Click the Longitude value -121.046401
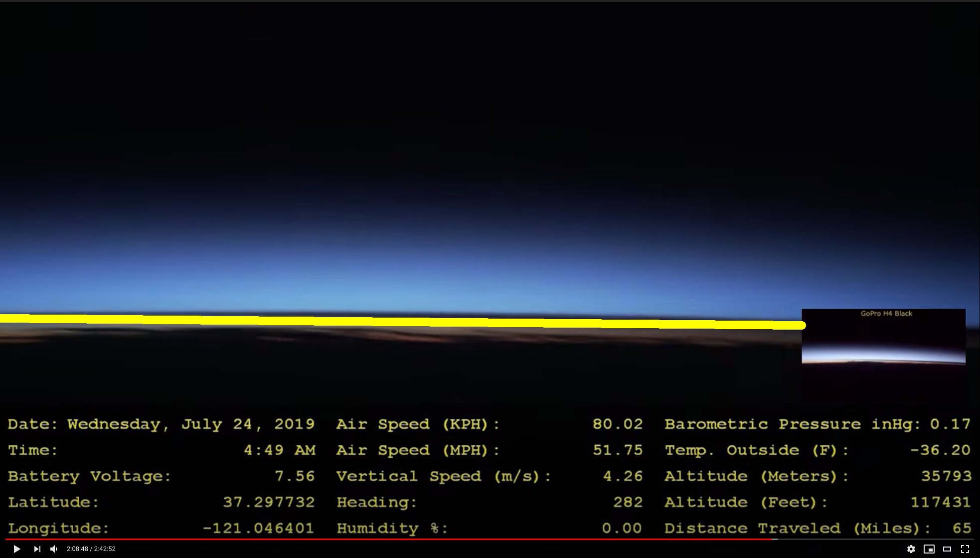This screenshot has width=980, height=558. coord(258,528)
